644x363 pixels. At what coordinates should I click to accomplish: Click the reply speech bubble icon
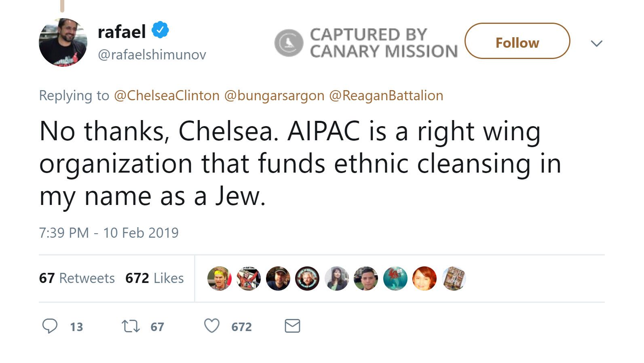point(50,326)
